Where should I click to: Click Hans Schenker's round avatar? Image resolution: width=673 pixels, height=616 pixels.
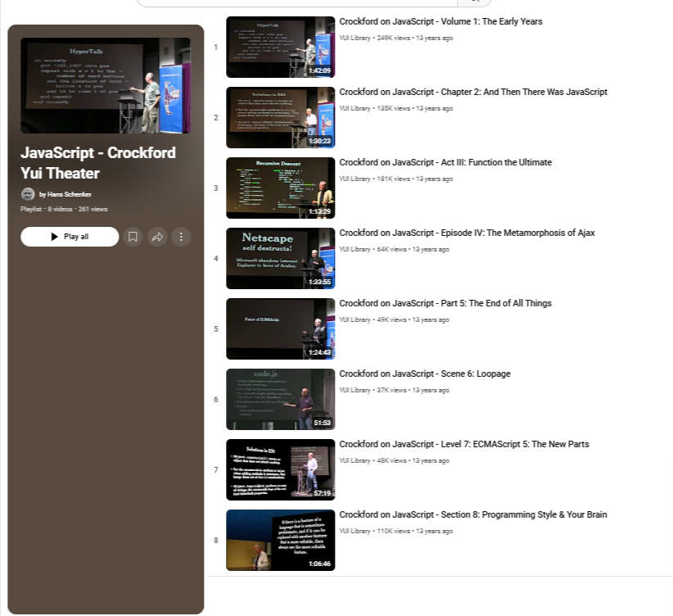28,194
